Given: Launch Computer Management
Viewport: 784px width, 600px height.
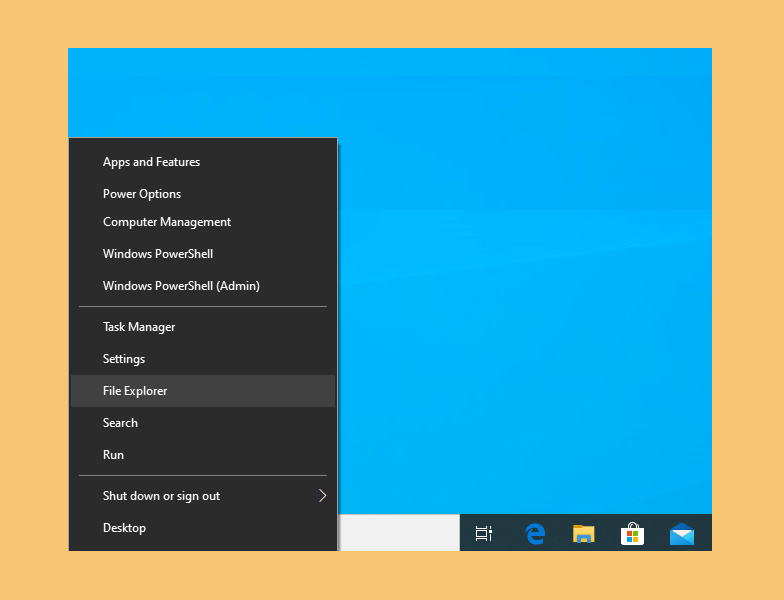Looking at the screenshot, I should coord(202,222).
